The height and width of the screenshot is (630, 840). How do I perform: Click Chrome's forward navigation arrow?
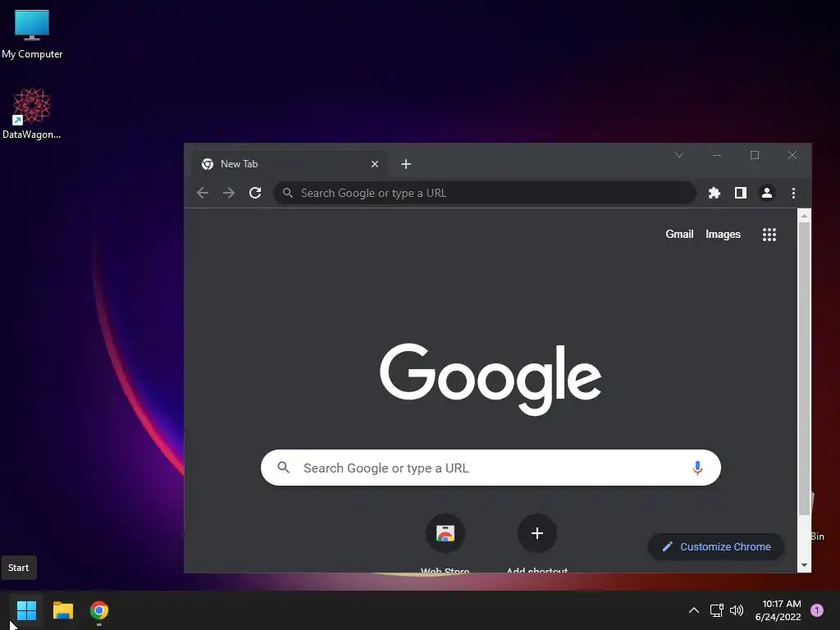(x=229, y=193)
